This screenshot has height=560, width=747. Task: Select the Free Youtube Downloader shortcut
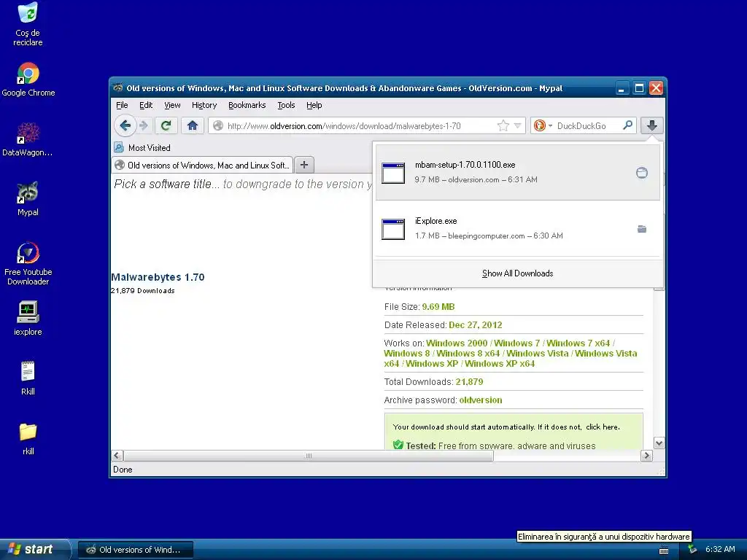coord(28,263)
